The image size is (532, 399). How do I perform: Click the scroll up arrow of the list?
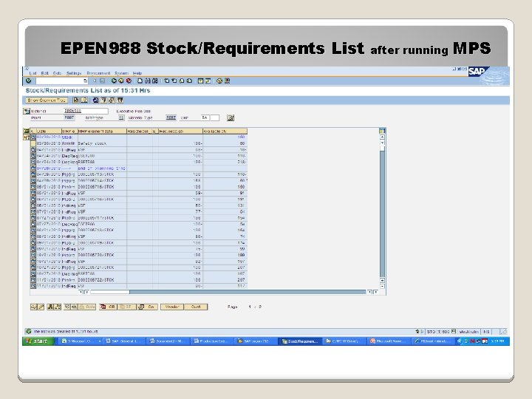pyautogui.click(x=382, y=137)
